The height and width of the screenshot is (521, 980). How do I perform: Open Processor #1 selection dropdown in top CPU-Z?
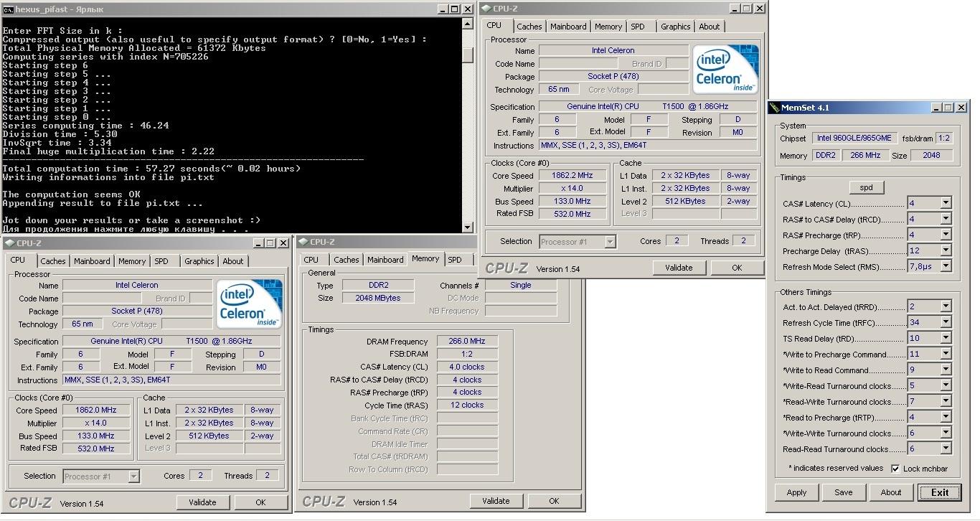click(610, 242)
